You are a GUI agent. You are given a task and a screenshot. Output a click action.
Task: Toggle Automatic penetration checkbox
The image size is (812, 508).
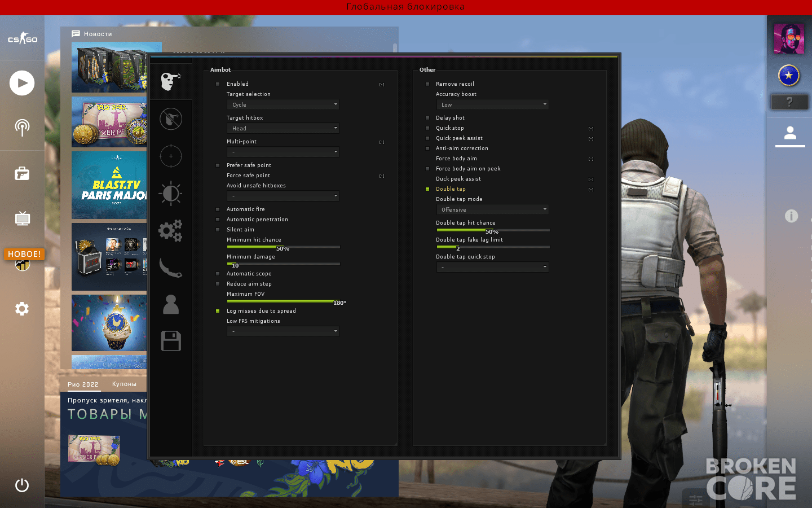pyautogui.click(x=218, y=220)
